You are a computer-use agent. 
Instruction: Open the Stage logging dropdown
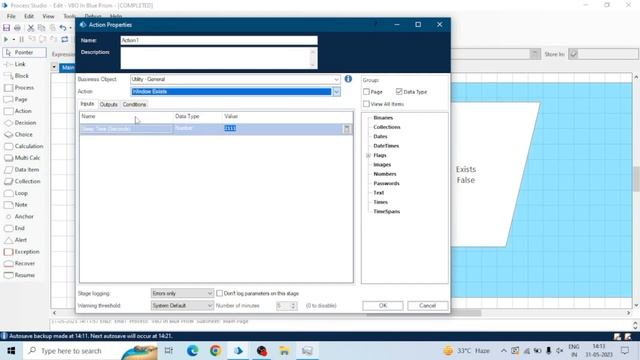182,293
